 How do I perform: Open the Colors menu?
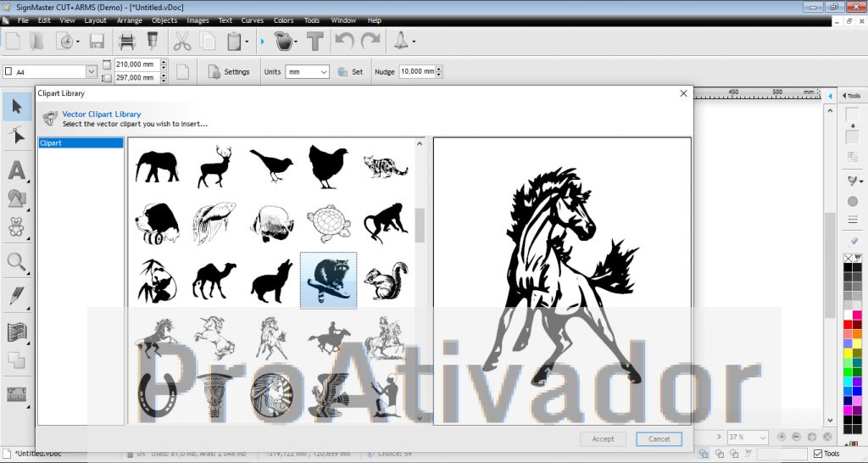click(x=283, y=20)
